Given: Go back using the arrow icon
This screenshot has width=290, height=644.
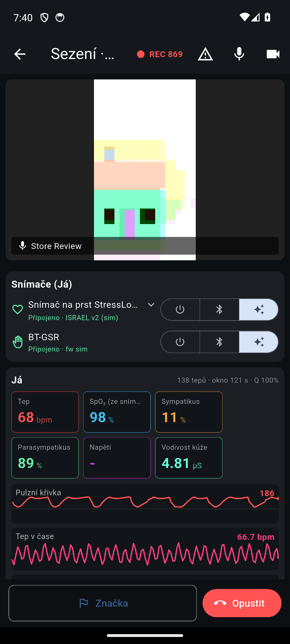Looking at the screenshot, I should pos(20,54).
